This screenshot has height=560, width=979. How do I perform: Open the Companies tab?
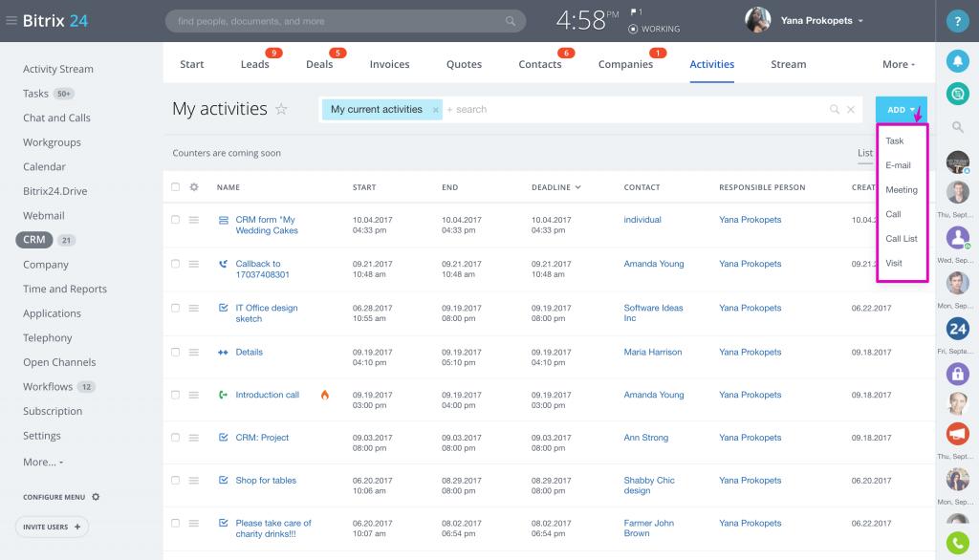625,64
